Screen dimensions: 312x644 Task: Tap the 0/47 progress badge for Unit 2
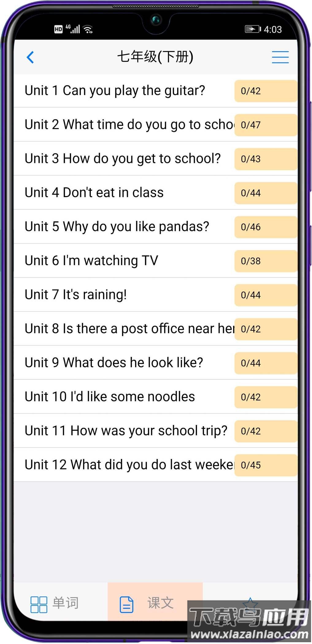click(x=265, y=125)
